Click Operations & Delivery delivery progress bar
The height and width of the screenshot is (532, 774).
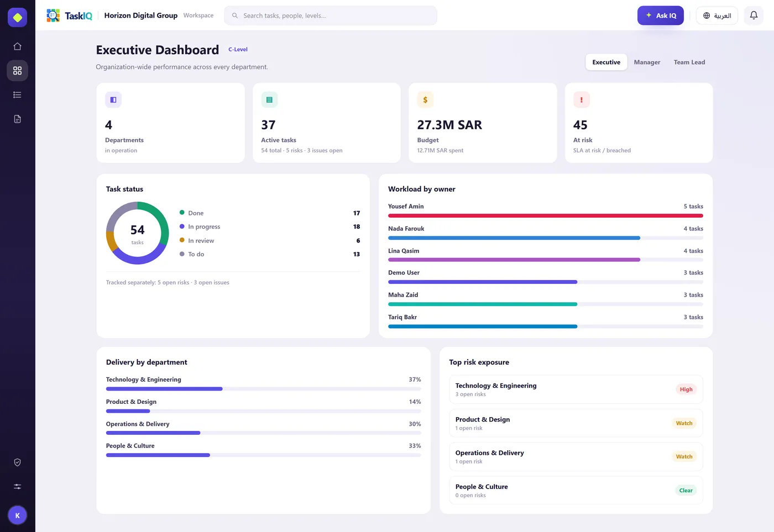tap(264, 433)
